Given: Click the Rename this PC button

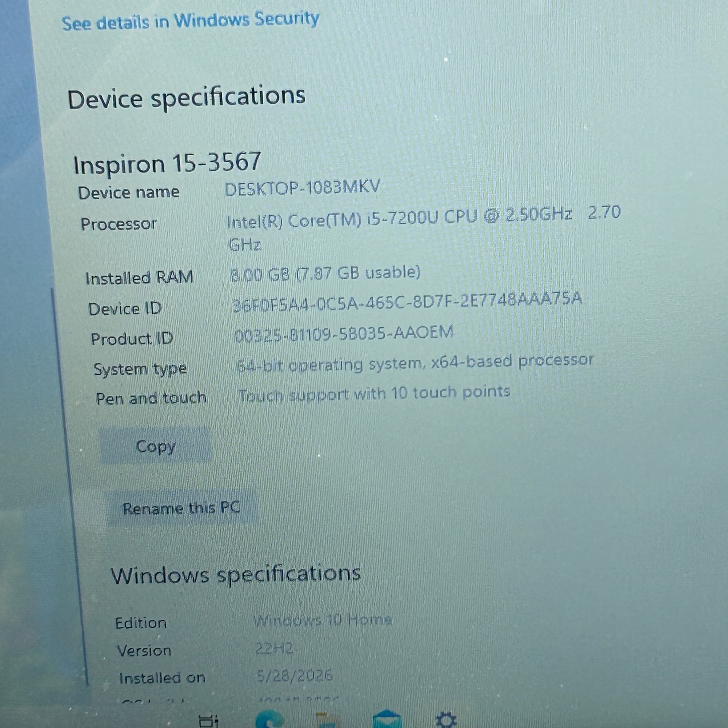Looking at the screenshot, I should 181,508.
